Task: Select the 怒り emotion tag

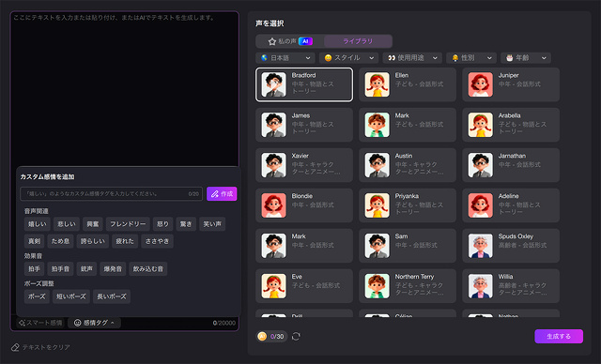Action: 162,224
